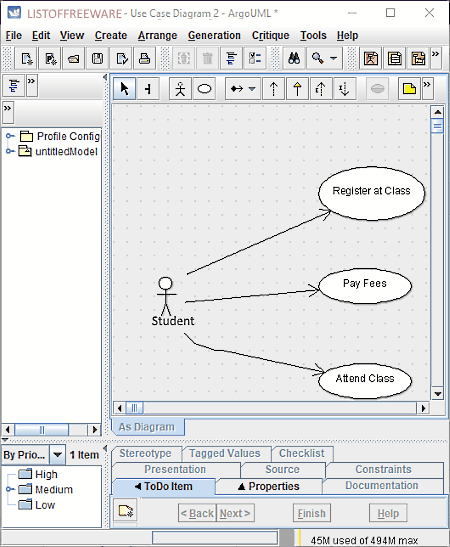Screen dimensions: 450x547
Task: Expand the untitledModel tree node
Action: click(x=10, y=151)
